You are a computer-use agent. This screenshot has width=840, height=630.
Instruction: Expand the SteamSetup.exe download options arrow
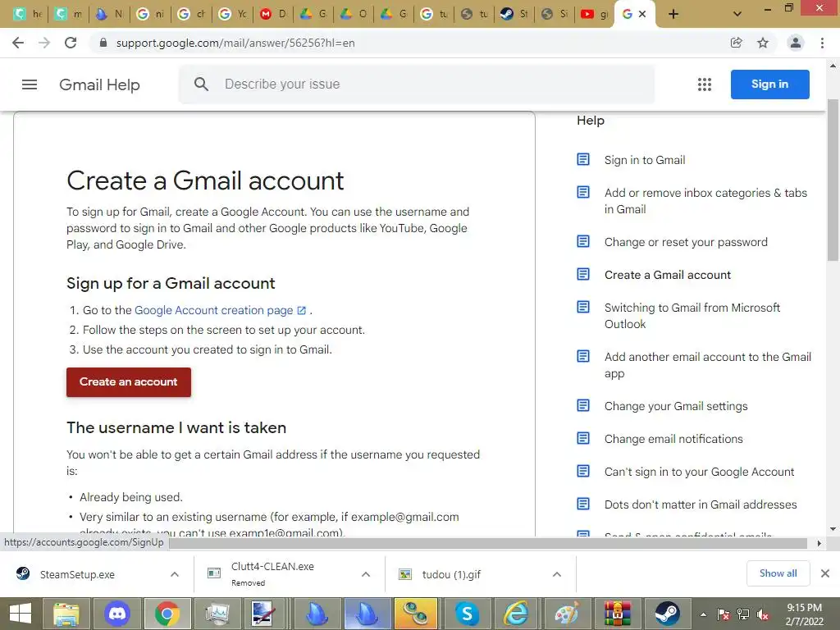tap(175, 574)
